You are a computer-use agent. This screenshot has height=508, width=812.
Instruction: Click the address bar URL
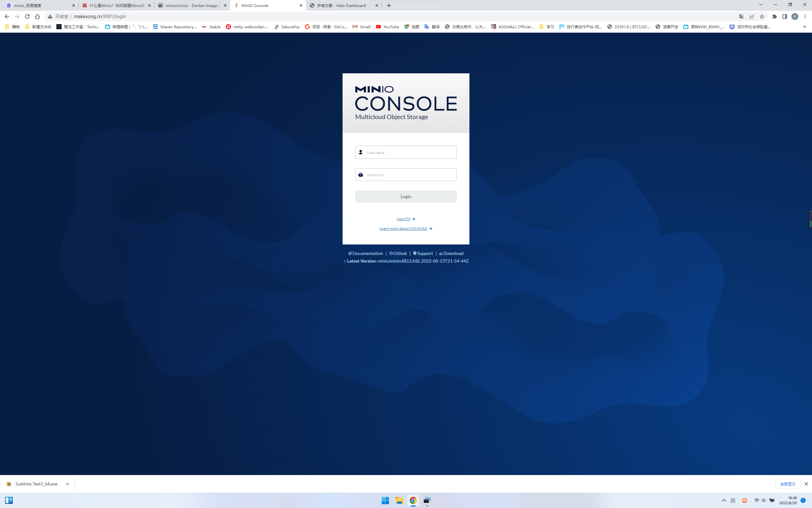(100, 17)
